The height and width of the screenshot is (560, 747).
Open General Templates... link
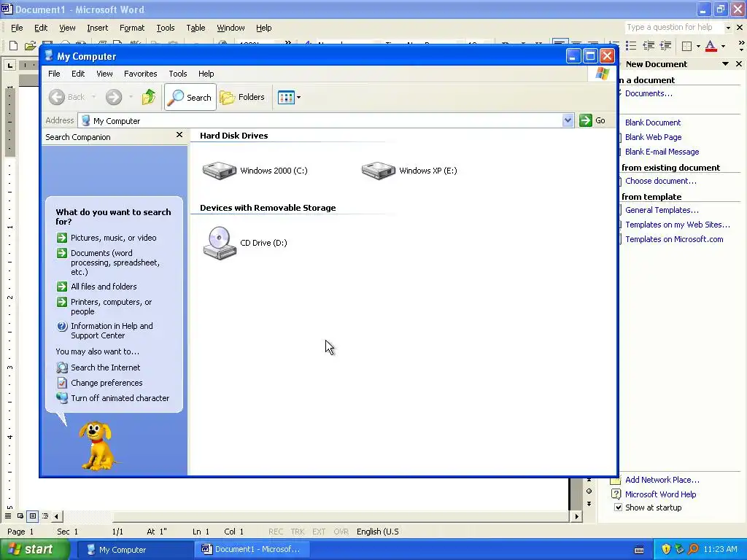click(662, 210)
